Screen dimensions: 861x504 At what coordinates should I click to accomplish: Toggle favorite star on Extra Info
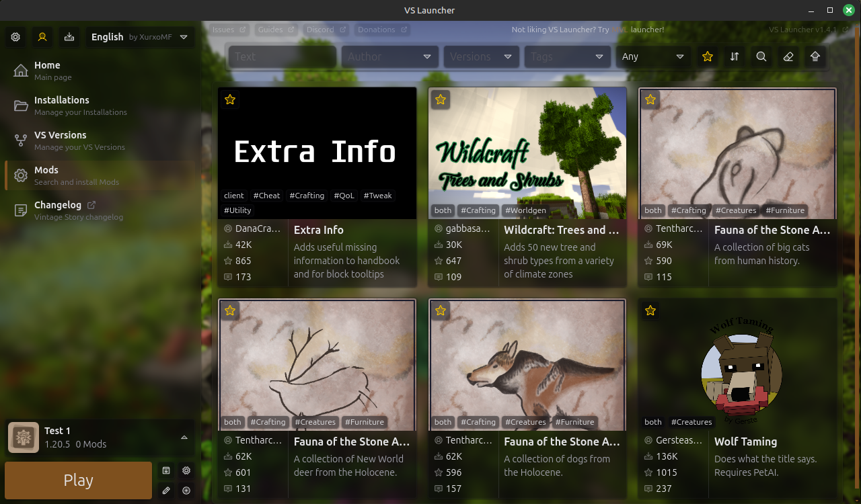[x=230, y=99]
